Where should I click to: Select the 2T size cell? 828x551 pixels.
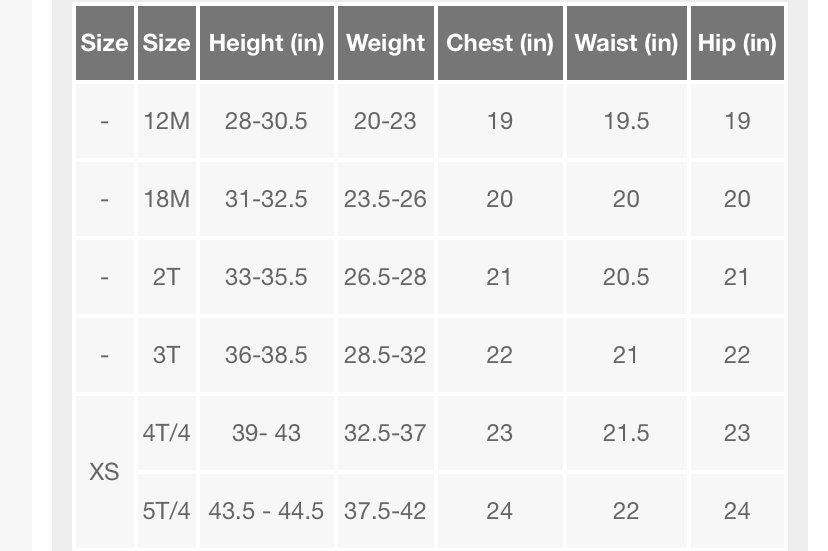166,277
